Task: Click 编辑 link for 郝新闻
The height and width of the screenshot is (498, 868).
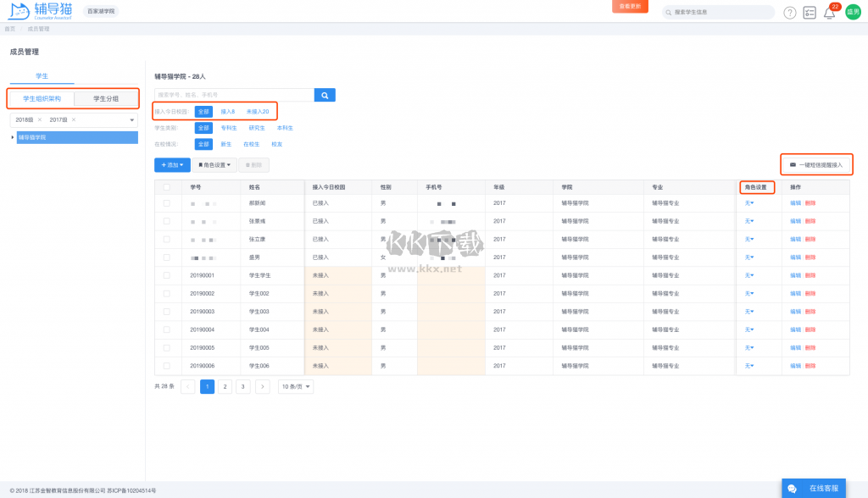Action: [795, 203]
